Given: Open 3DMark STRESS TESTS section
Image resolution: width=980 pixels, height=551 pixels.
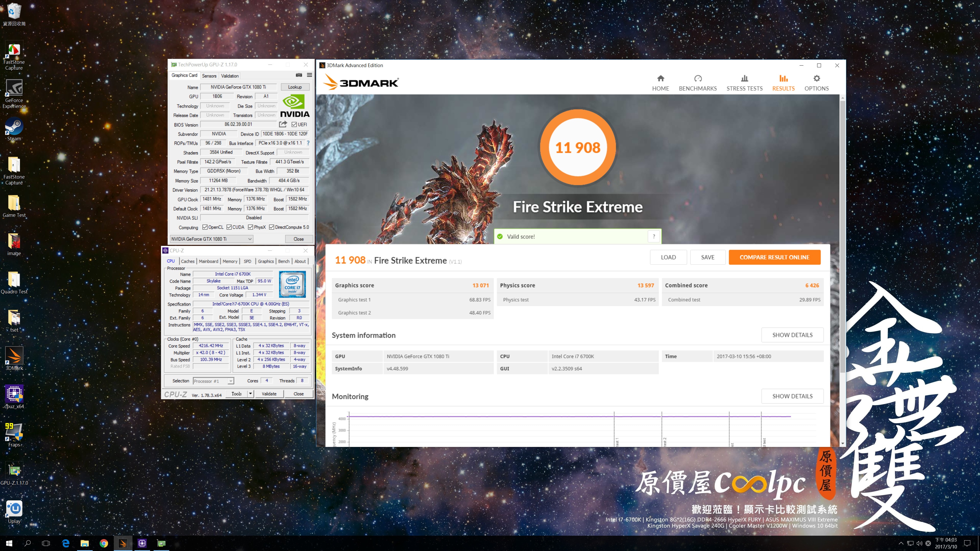Looking at the screenshot, I should (x=744, y=83).
